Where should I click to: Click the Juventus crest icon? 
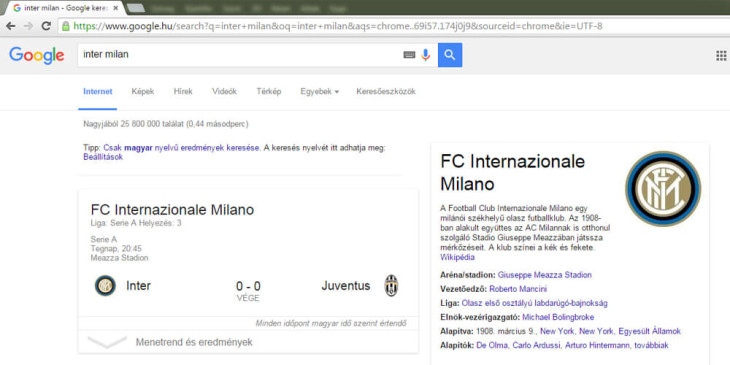[391, 286]
